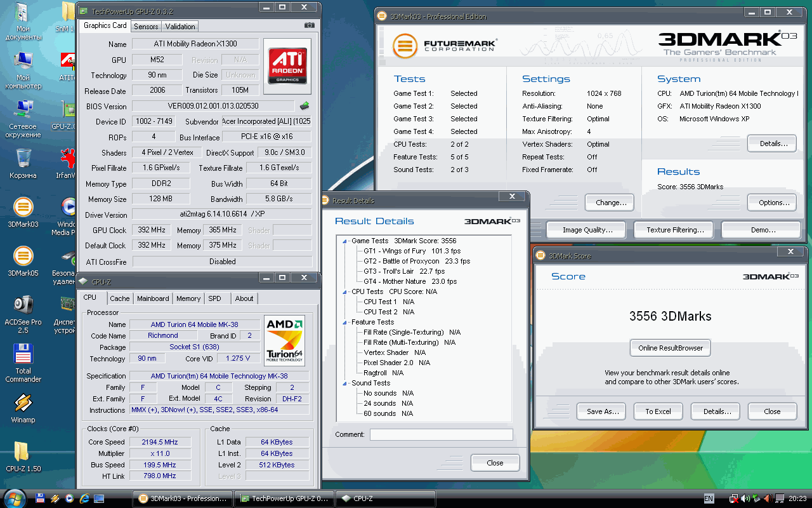The width and height of the screenshot is (812, 508).
Task: Click Details... under System in 3DMark03
Action: [x=772, y=144]
